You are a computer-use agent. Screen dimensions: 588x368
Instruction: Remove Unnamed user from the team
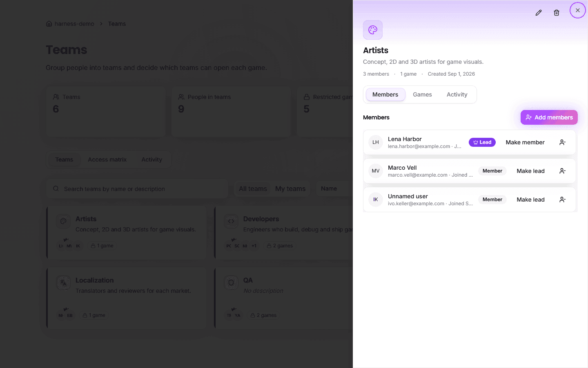pos(562,200)
